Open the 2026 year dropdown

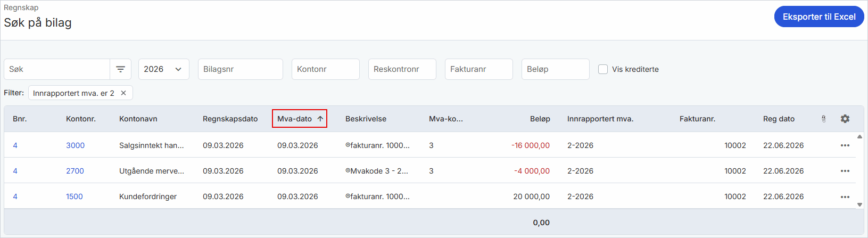click(164, 69)
